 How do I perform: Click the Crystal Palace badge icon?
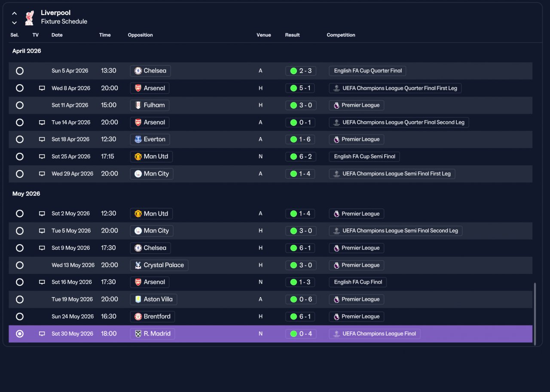pyautogui.click(x=138, y=265)
